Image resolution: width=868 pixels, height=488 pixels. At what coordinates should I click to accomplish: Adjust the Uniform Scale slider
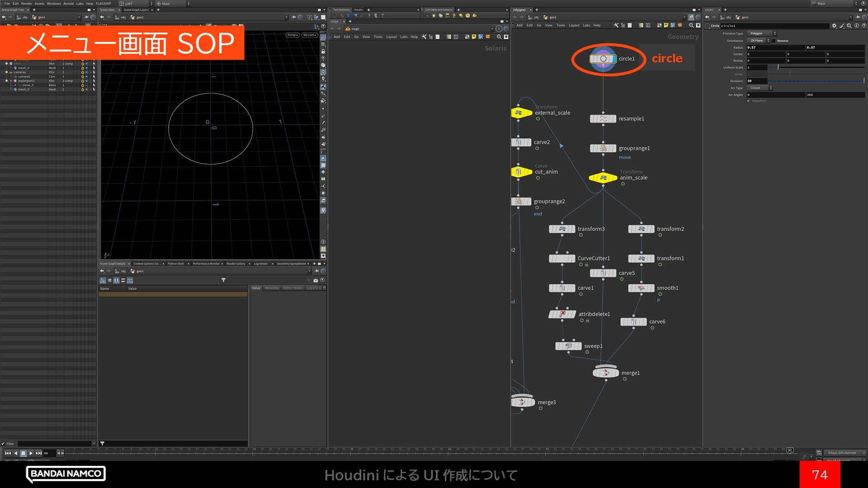[778, 67]
